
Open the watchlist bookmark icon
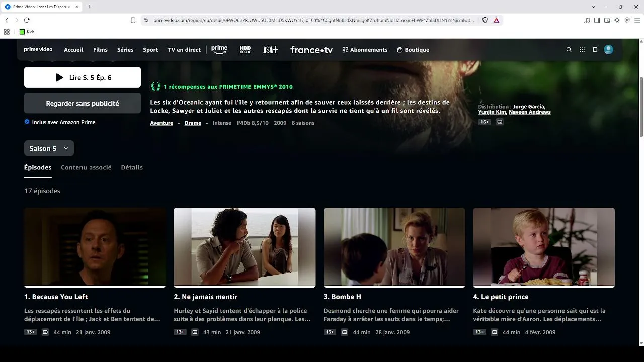595,50
